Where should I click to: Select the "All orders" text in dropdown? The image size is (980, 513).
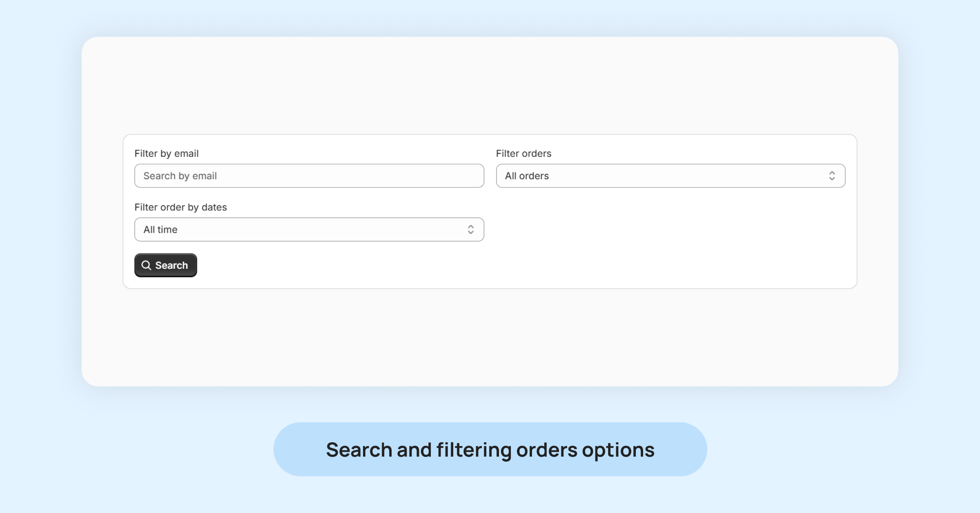pos(527,176)
